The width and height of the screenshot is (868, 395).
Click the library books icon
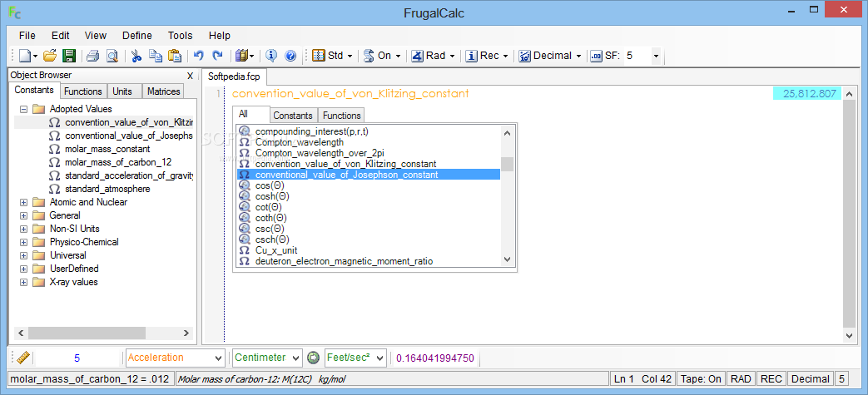[x=241, y=56]
